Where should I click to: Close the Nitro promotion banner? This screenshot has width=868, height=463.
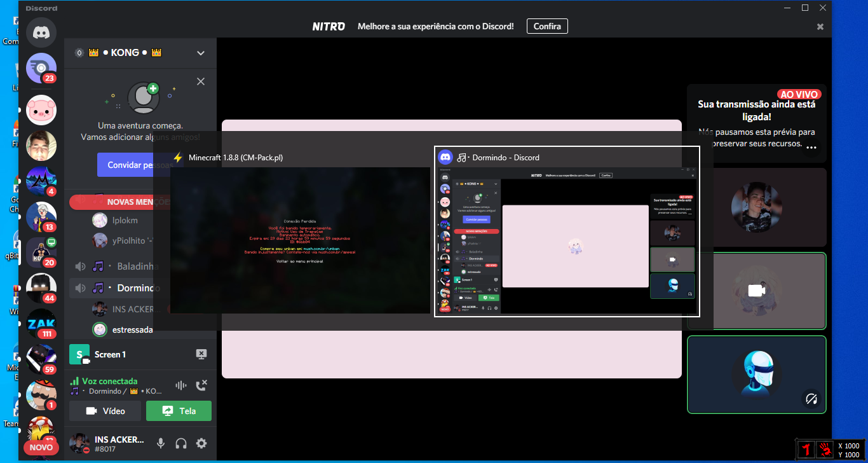point(820,27)
